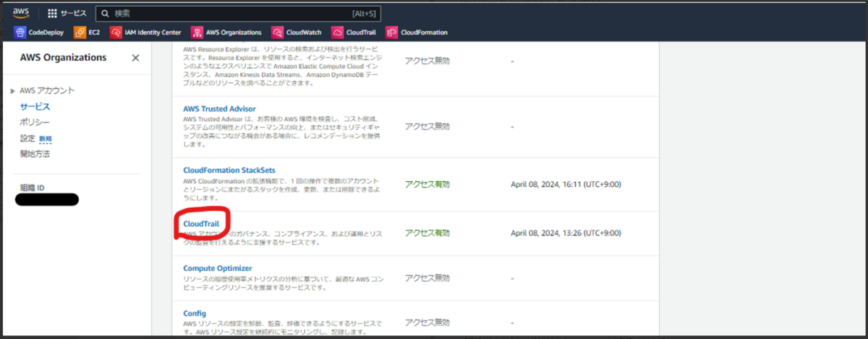Click the 新規 badge beside 設定
Image resolution: width=868 pixels, height=339 pixels.
click(45, 138)
